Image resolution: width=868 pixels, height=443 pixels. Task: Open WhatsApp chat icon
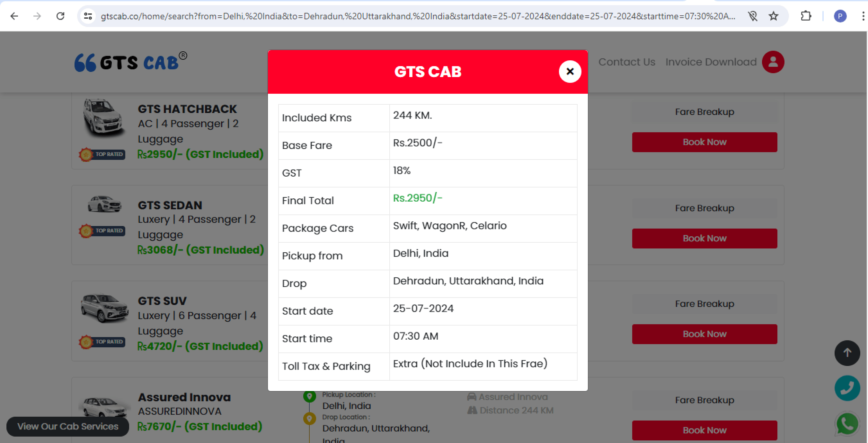coord(847,423)
